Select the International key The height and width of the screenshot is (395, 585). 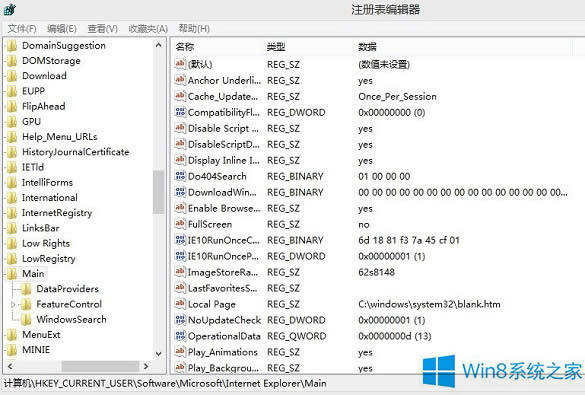tap(50, 198)
